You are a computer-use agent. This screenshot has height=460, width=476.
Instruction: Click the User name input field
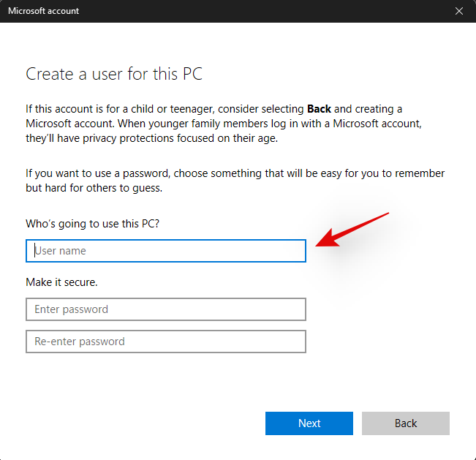tap(165, 251)
